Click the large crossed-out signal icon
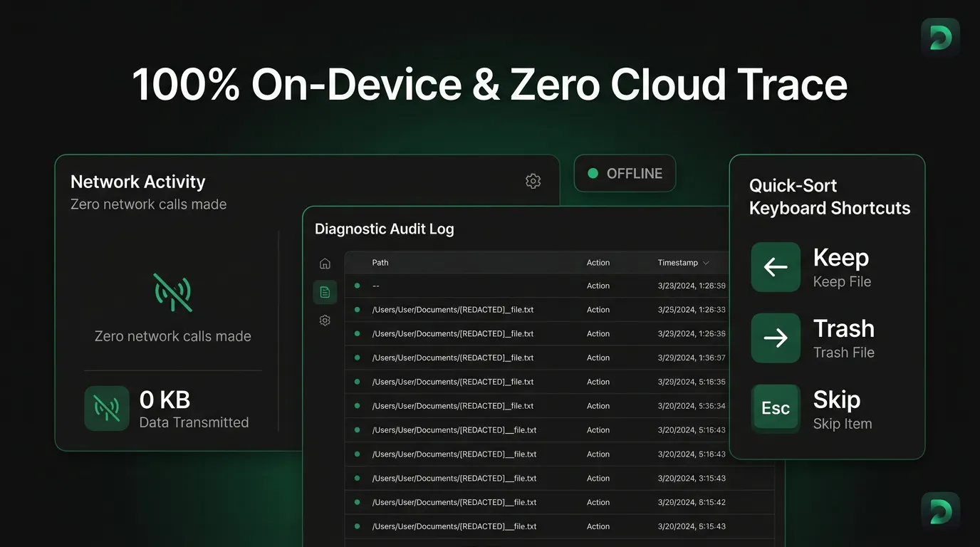Screen dimensions: 980x547 pyautogui.click(x=173, y=292)
